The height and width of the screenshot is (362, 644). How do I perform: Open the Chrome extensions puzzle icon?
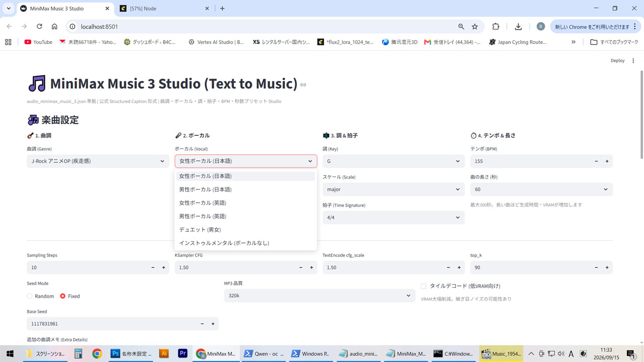coord(496,27)
